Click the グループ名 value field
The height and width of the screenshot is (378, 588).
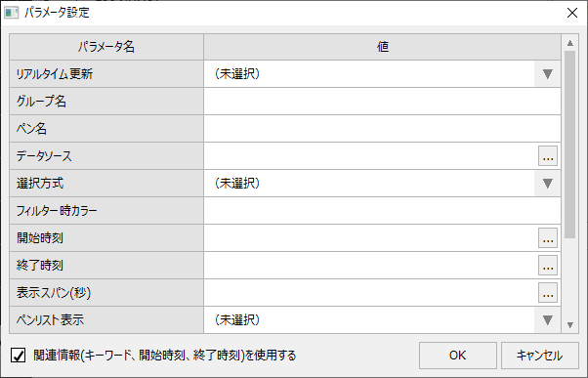tap(382, 102)
